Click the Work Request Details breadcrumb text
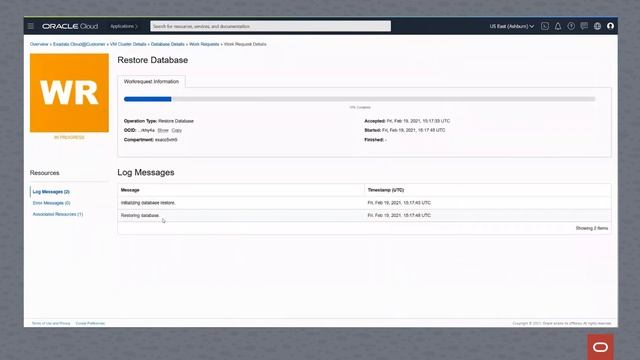Viewport: 640px width, 360px height. tap(245, 44)
